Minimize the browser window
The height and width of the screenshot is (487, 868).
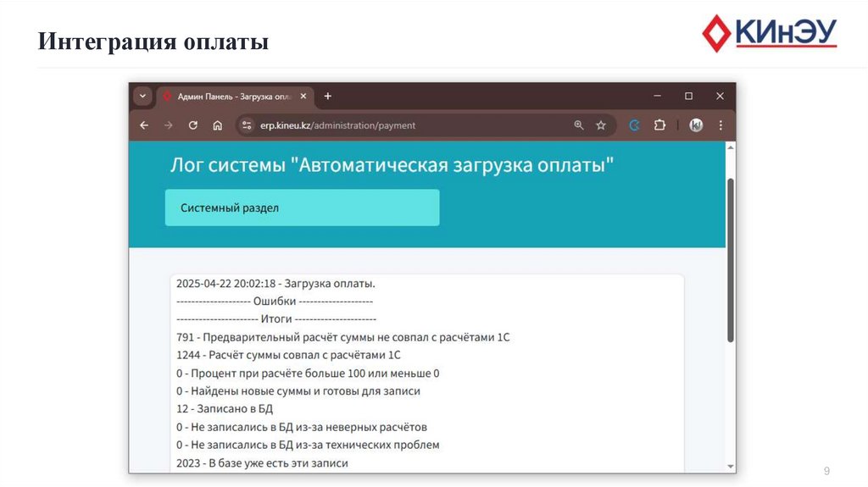point(657,97)
